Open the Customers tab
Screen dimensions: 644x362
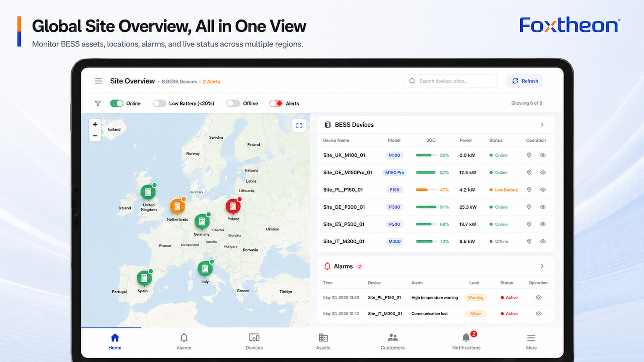click(x=392, y=342)
